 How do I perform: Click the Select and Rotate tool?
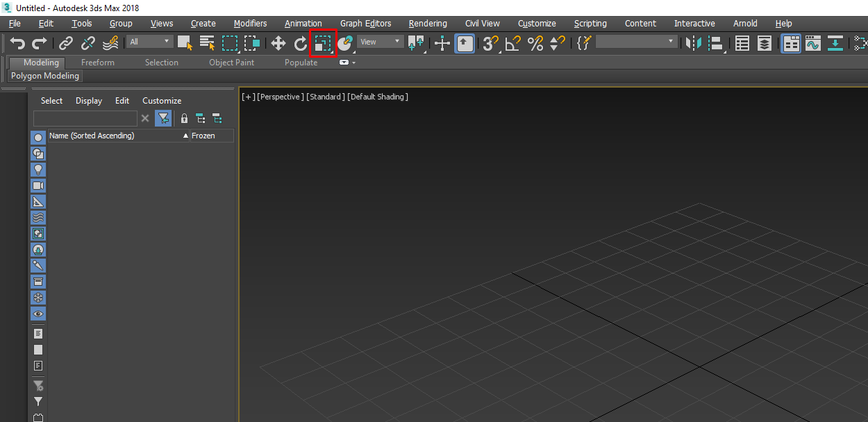click(300, 43)
